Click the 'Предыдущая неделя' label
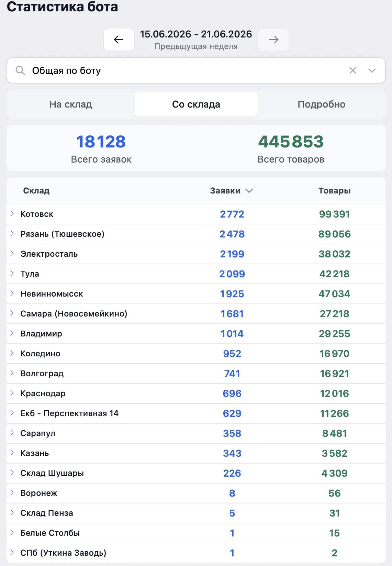 [196, 46]
